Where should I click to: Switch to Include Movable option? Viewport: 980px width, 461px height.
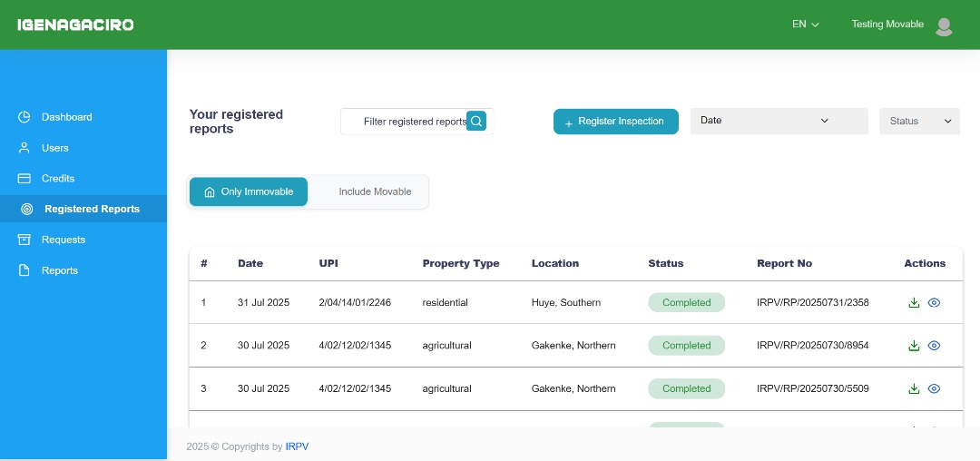375,191
